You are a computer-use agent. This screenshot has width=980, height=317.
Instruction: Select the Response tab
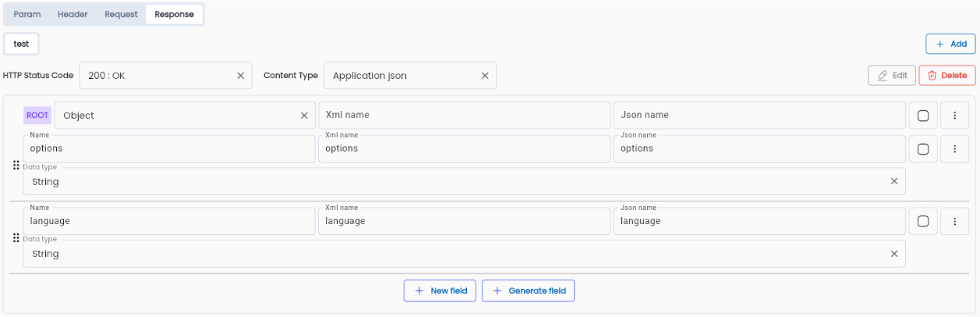pyautogui.click(x=174, y=14)
